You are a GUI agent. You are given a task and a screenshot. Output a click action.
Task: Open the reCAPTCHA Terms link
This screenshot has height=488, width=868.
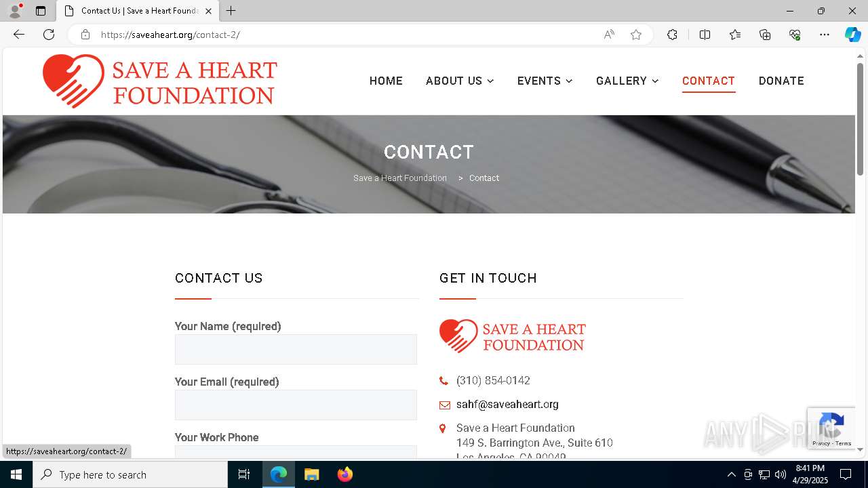tap(844, 443)
